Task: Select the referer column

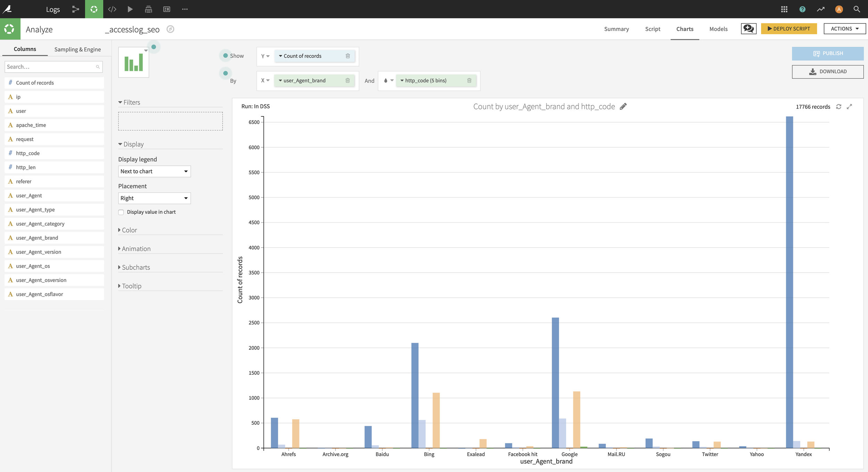Action: [54, 181]
